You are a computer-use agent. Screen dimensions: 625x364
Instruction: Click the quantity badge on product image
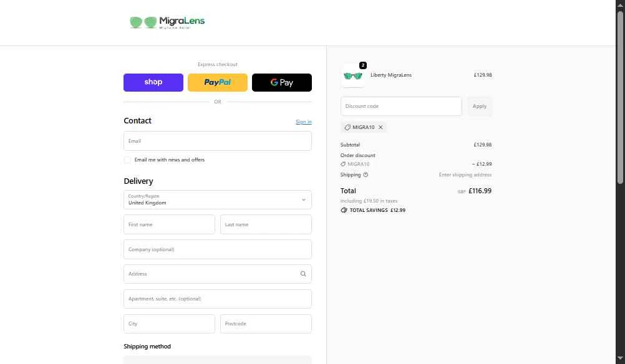point(363,65)
